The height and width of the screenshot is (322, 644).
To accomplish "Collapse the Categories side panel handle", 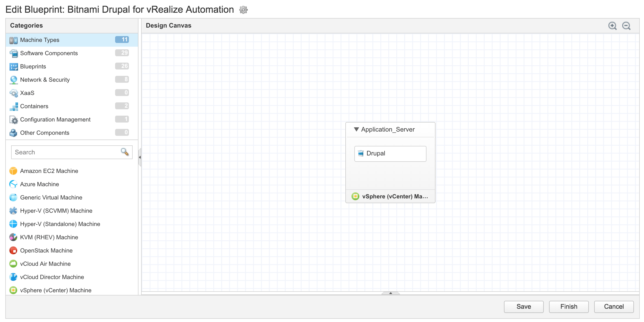I will [140, 157].
